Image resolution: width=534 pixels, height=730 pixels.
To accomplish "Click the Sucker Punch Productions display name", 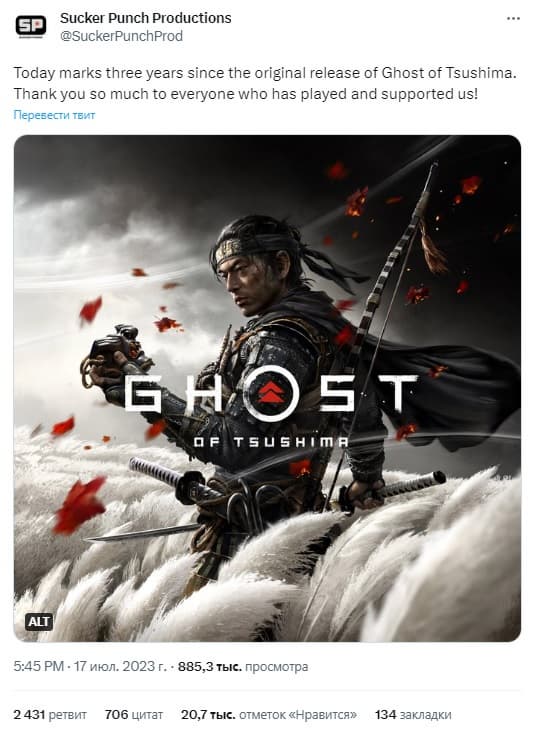I will (145, 18).
